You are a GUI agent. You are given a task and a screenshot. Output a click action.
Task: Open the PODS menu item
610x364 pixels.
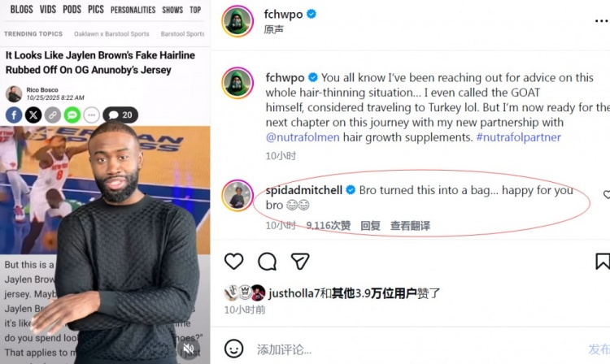pos(72,9)
